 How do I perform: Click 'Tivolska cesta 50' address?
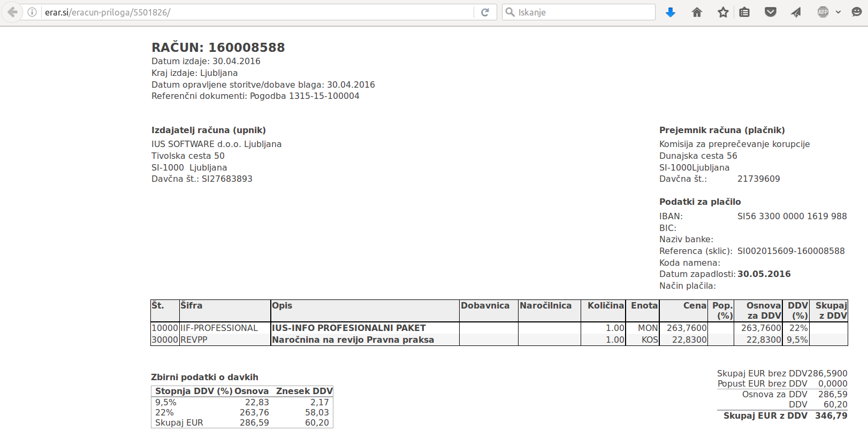coord(188,156)
